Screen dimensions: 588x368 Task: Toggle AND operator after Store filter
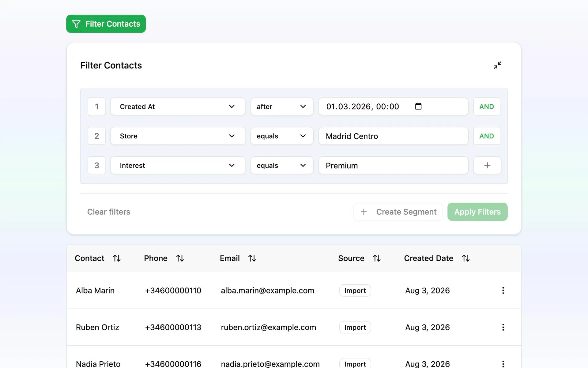pos(487,136)
